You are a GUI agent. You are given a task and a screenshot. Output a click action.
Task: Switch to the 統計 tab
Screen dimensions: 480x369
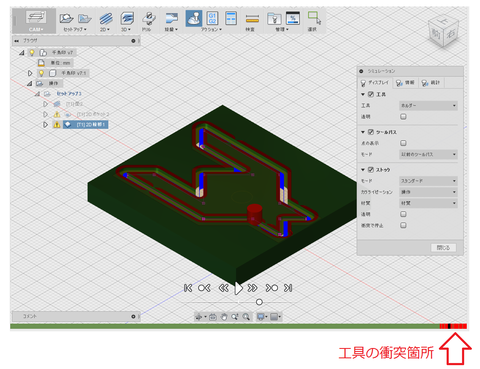coord(431,83)
